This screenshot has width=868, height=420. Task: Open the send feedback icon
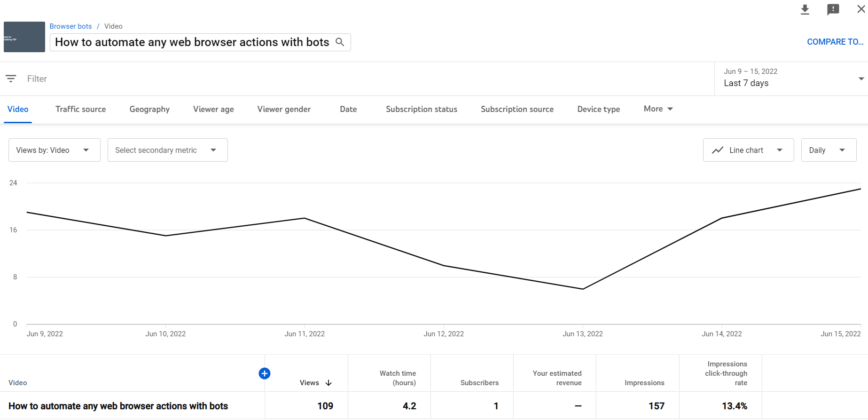[833, 10]
